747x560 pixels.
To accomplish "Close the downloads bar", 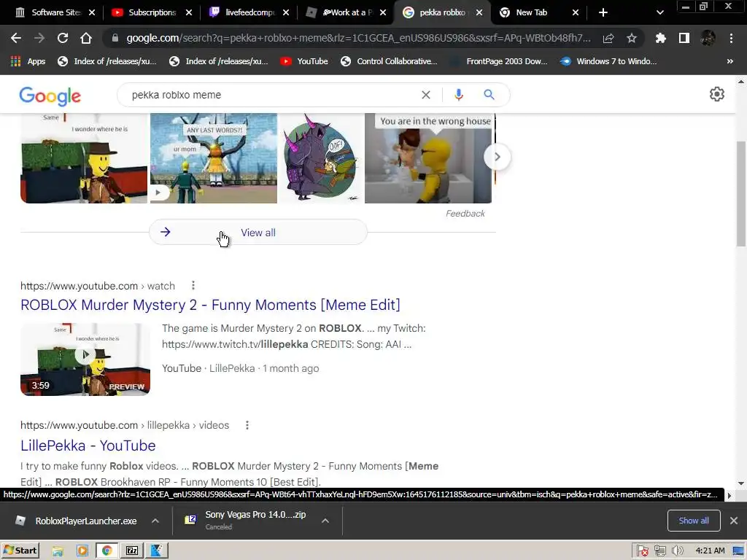I will [x=734, y=521].
